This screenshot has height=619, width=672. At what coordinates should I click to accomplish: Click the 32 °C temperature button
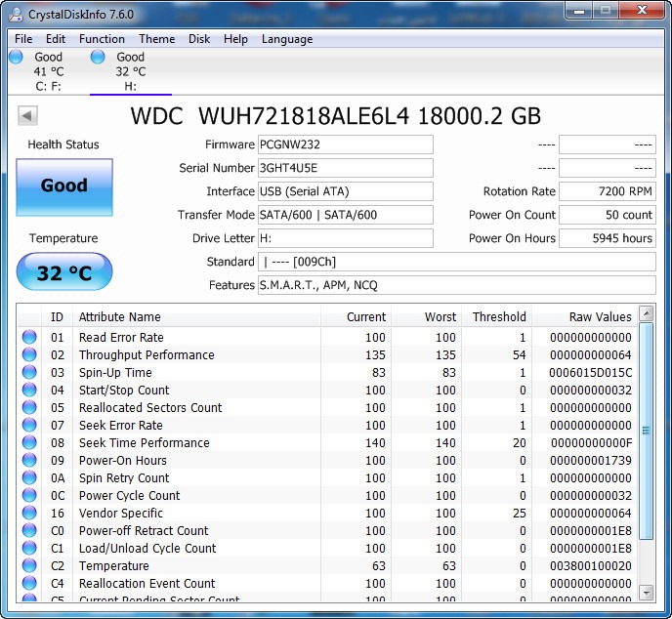tap(64, 271)
